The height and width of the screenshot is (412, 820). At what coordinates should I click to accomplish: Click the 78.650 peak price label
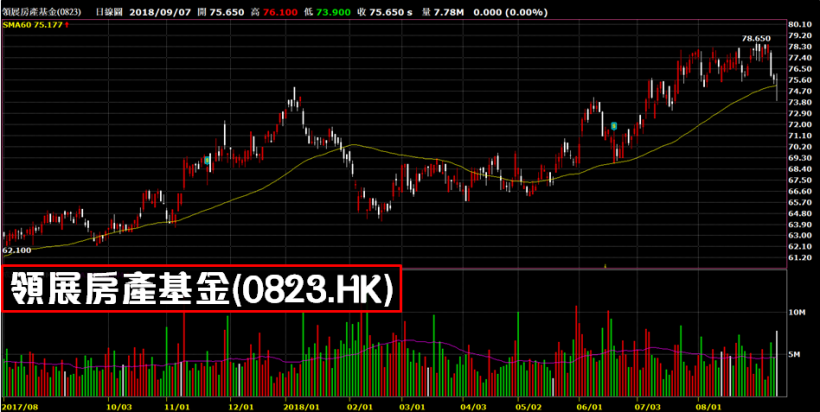click(756, 38)
